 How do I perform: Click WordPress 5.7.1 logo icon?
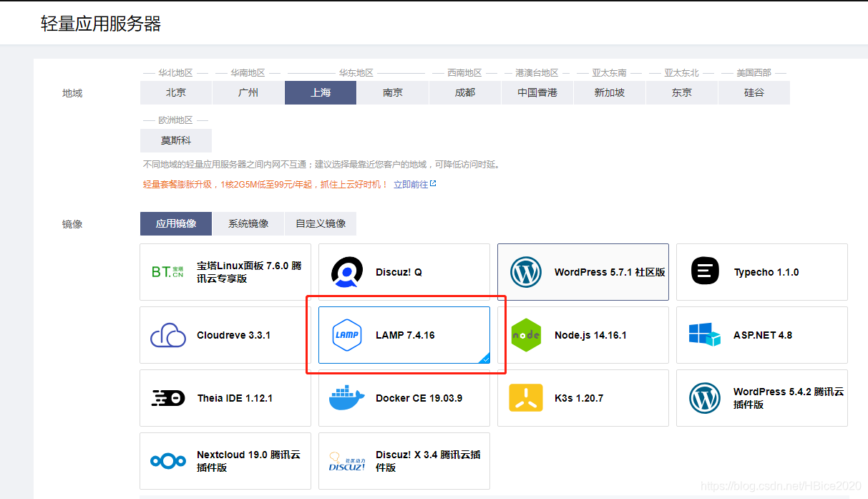coord(526,272)
